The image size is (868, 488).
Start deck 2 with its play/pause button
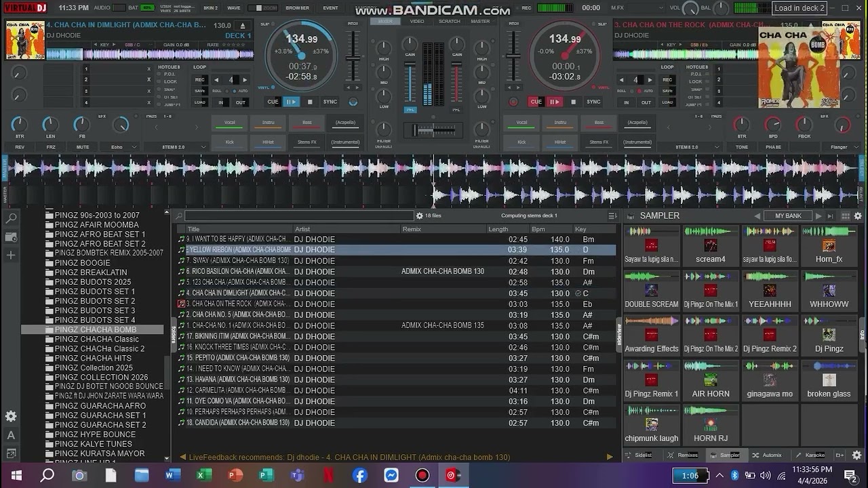pos(555,102)
